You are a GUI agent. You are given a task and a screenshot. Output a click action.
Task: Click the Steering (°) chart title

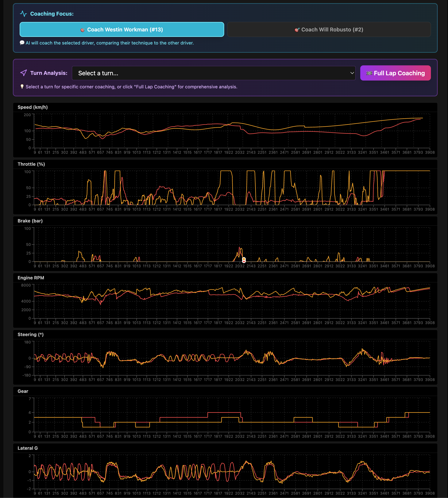coord(31,335)
